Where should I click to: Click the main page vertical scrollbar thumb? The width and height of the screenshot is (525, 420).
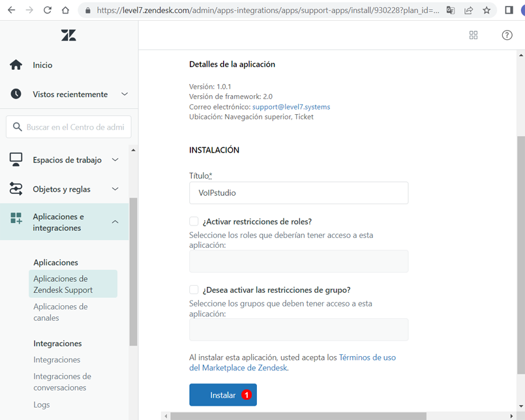521,255
